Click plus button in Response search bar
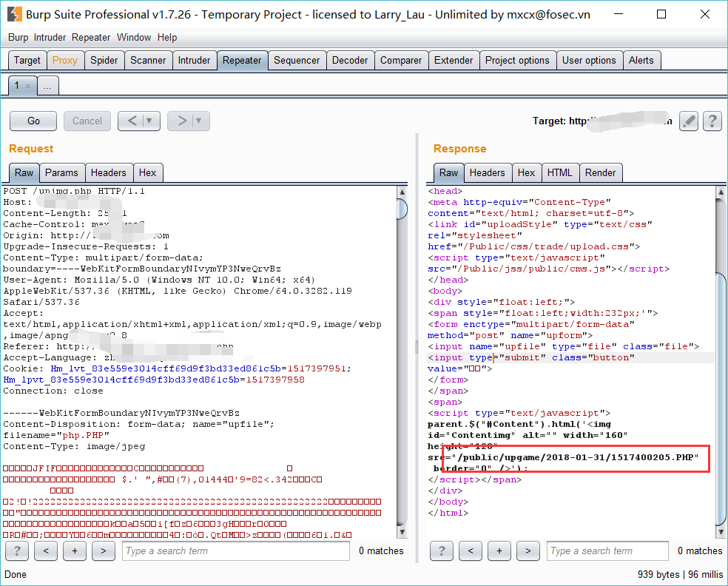 click(x=499, y=550)
